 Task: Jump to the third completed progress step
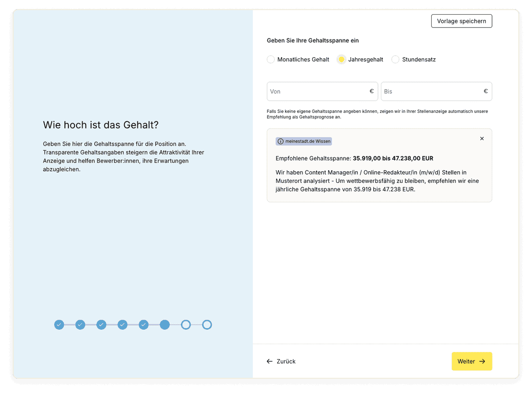[x=101, y=325]
